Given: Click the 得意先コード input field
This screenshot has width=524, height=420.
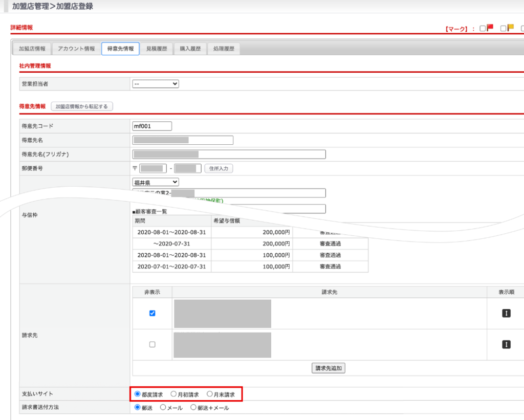Looking at the screenshot, I should [152, 126].
